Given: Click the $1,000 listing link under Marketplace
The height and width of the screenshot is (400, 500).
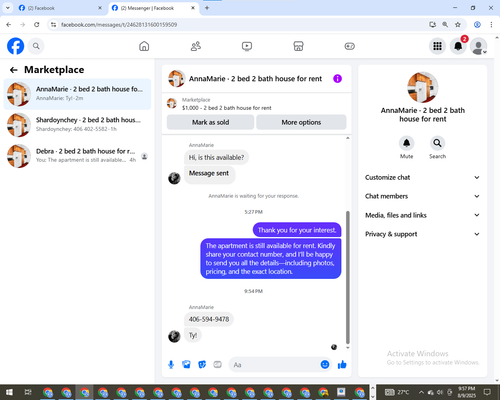Looking at the screenshot, I should [x=227, y=108].
